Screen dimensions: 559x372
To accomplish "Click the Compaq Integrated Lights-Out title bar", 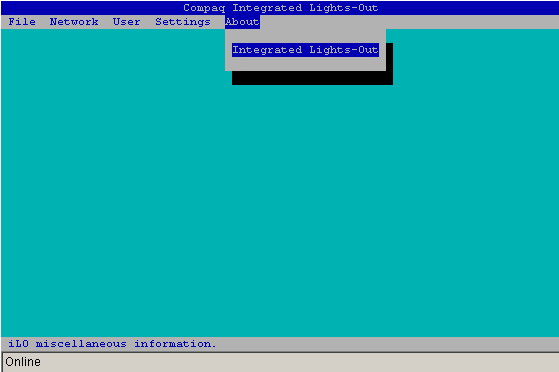I will pos(280,8).
